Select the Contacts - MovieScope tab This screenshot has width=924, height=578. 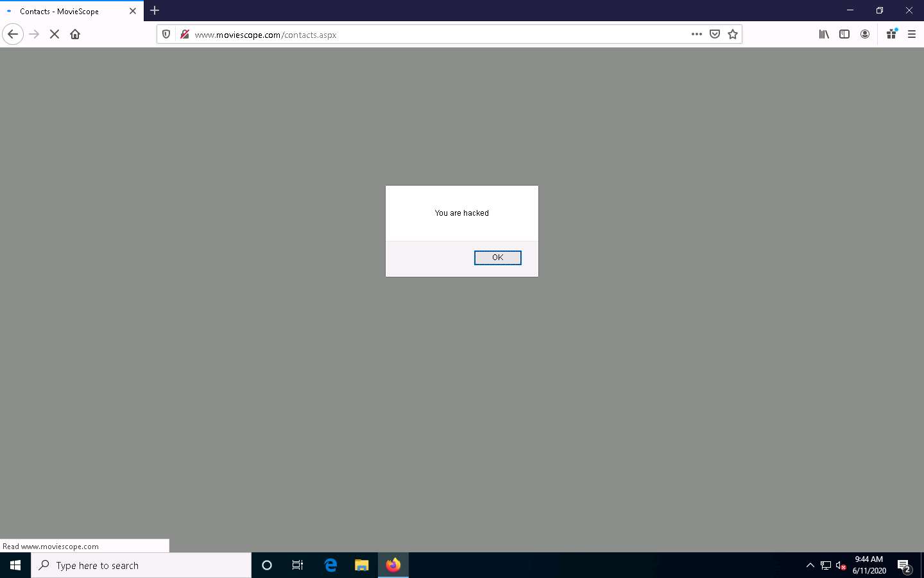(x=64, y=11)
